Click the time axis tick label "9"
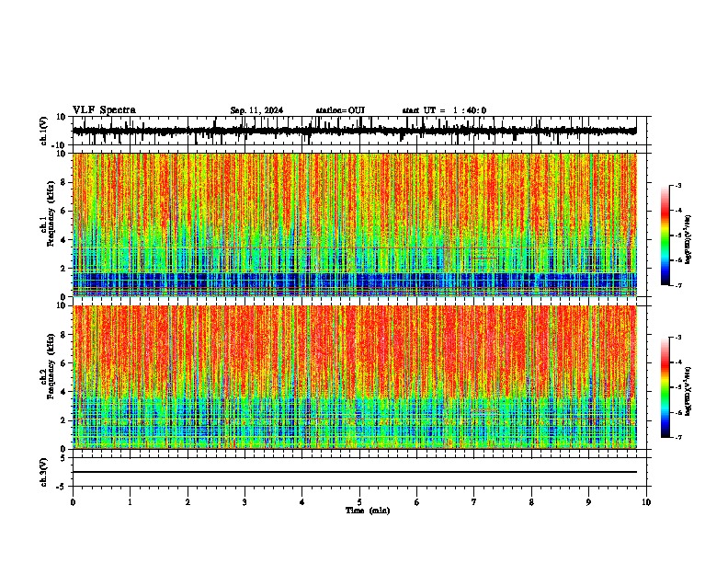 (588, 502)
